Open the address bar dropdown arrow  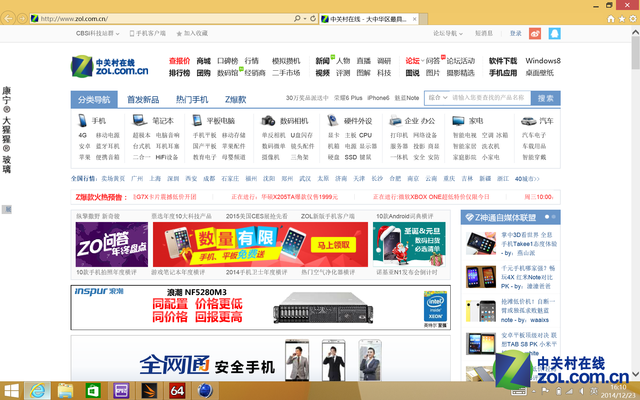[x=305, y=19]
